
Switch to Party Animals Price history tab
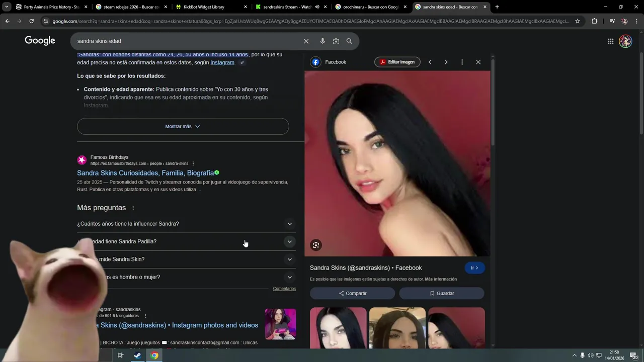(x=51, y=7)
